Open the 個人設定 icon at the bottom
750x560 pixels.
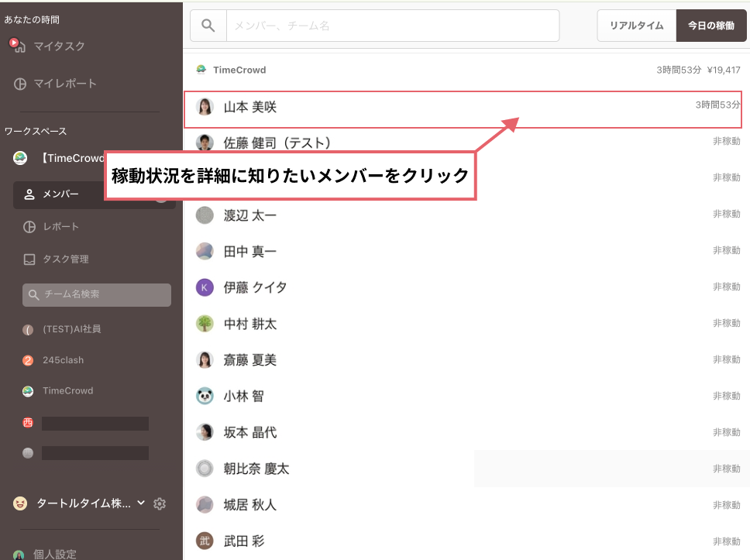pyautogui.click(x=18, y=552)
